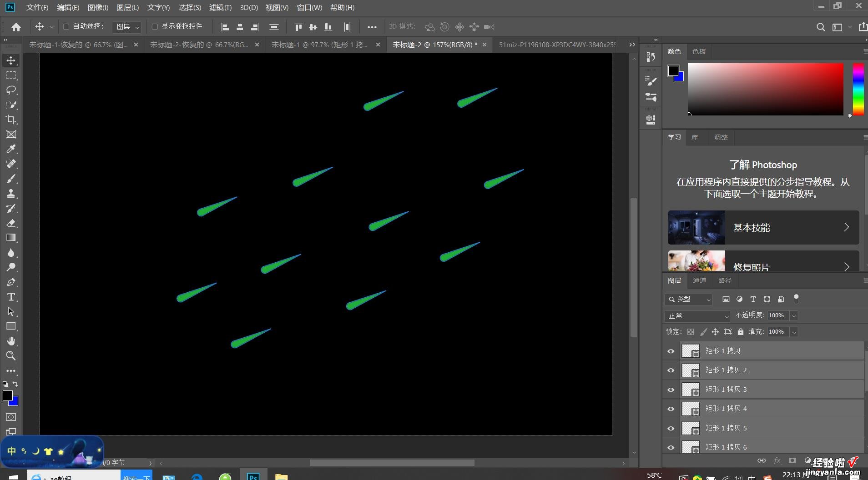Filter layers by text type icon
Viewport: 868px width, 480px height.
753,299
